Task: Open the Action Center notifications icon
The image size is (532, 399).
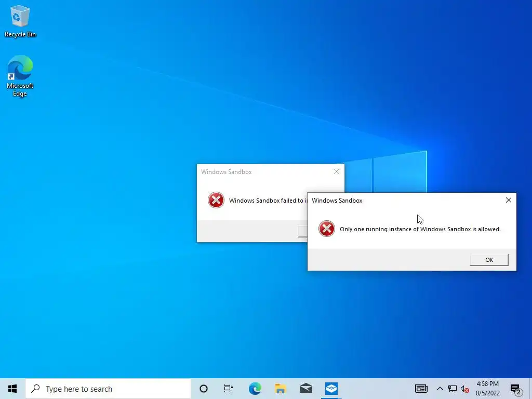Action: (x=515, y=389)
